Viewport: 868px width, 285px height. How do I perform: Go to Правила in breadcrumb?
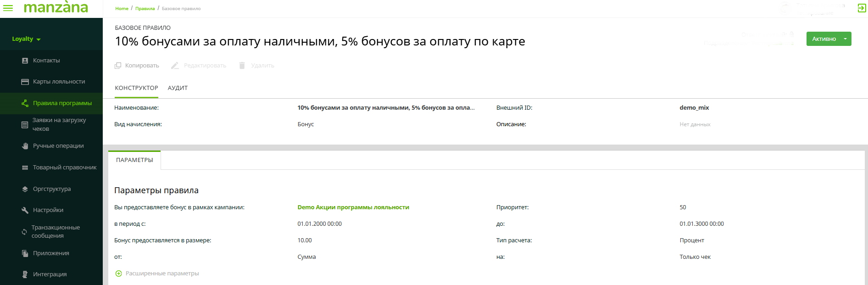[x=145, y=9]
